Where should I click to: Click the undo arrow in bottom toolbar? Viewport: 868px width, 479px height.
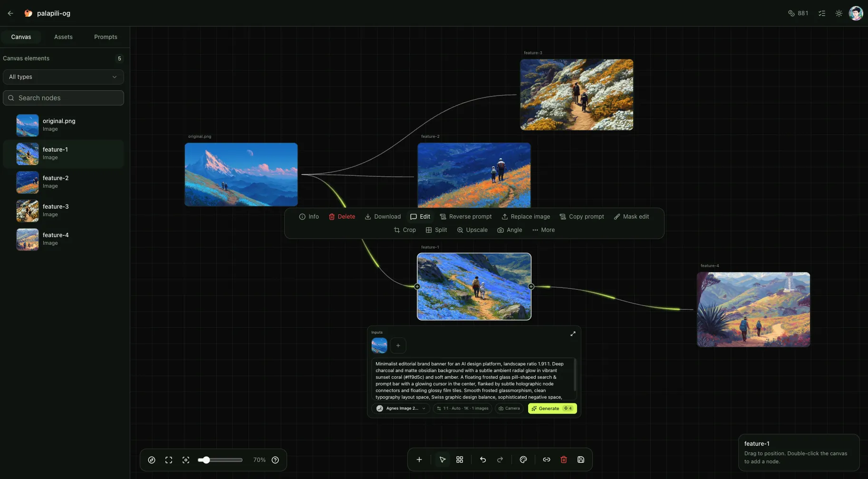pyautogui.click(x=483, y=460)
